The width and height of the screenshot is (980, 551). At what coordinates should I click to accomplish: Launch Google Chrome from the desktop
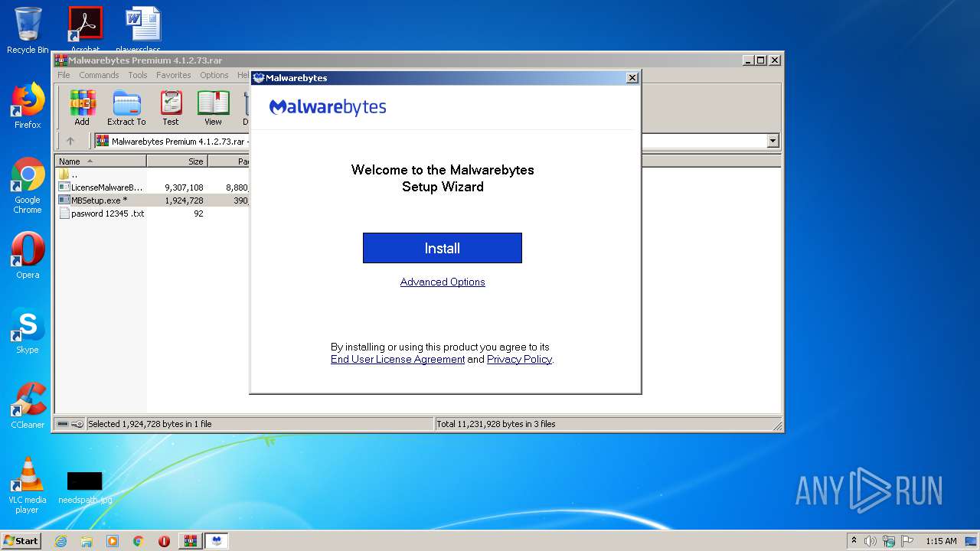click(28, 185)
